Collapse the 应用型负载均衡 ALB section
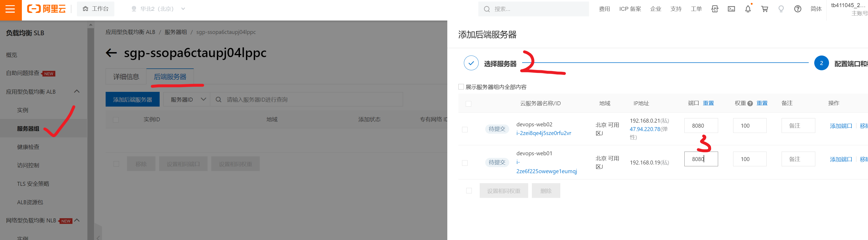This screenshot has height=240, width=868. 77,92
